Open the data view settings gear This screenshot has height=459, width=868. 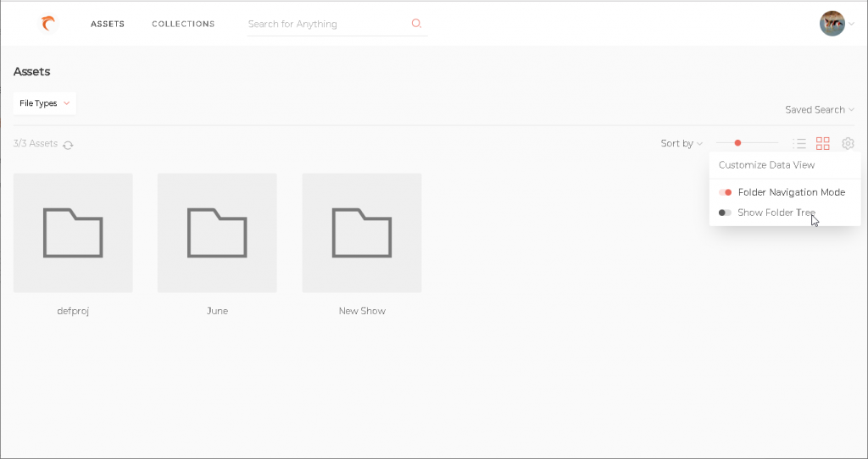pyautogui.click(x=848, y=144)
